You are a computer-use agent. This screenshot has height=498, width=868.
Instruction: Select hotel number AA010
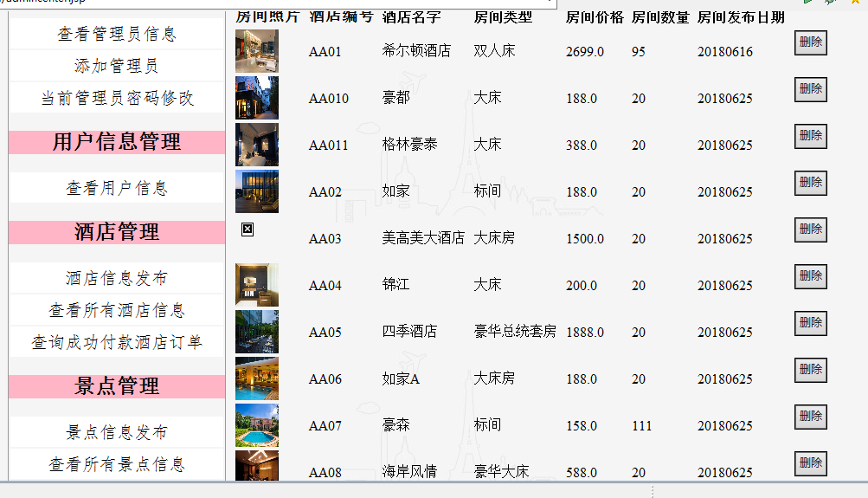pos(329,99)
